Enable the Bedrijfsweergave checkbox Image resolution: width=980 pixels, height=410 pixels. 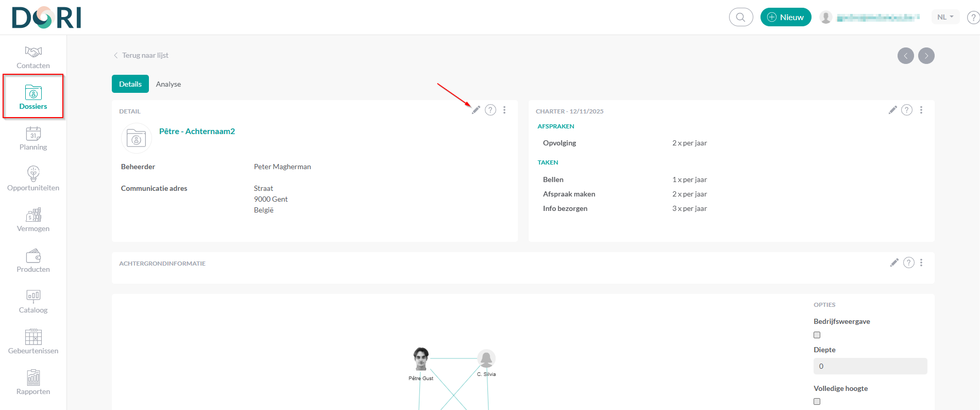(x=817, y=335)
